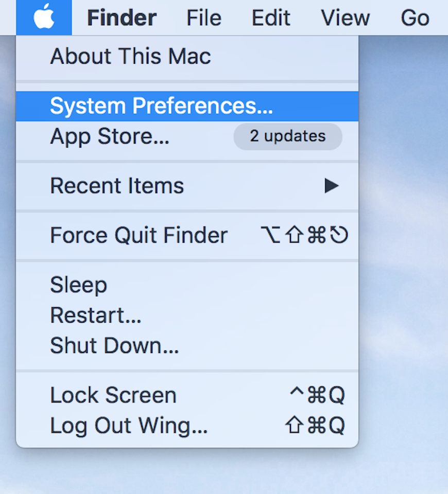Expand the Recent Items submenu
The image size is (448, 494).
(116, 185)
